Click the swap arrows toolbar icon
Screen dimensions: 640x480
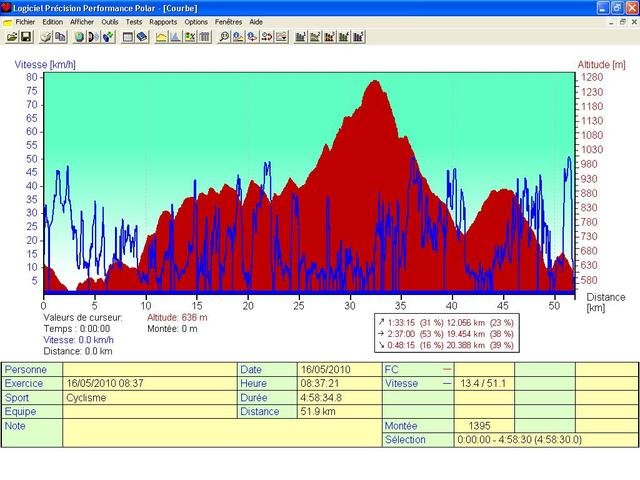click(267, 37)
